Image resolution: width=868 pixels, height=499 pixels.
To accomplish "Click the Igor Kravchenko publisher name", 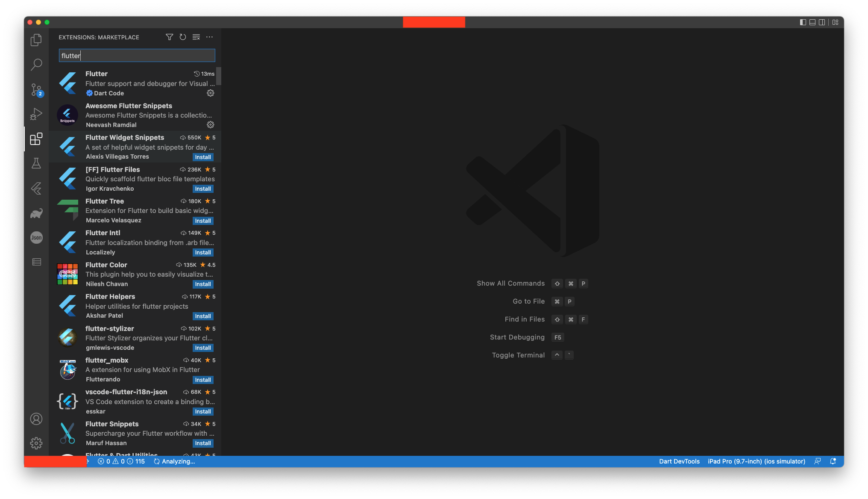I will (x=110, y=189).
